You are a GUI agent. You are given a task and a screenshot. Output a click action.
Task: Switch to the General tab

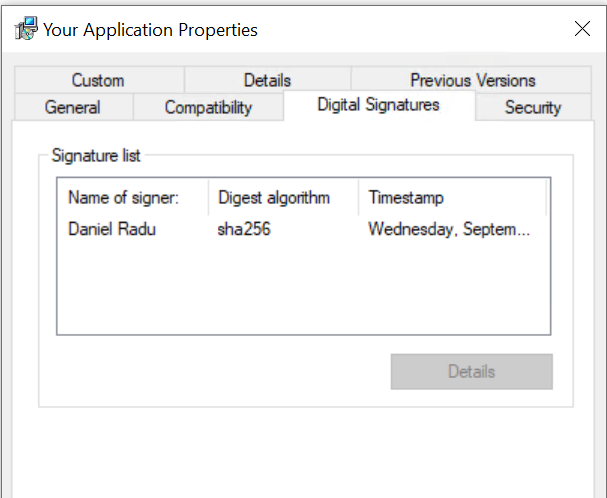click(72, 107)
